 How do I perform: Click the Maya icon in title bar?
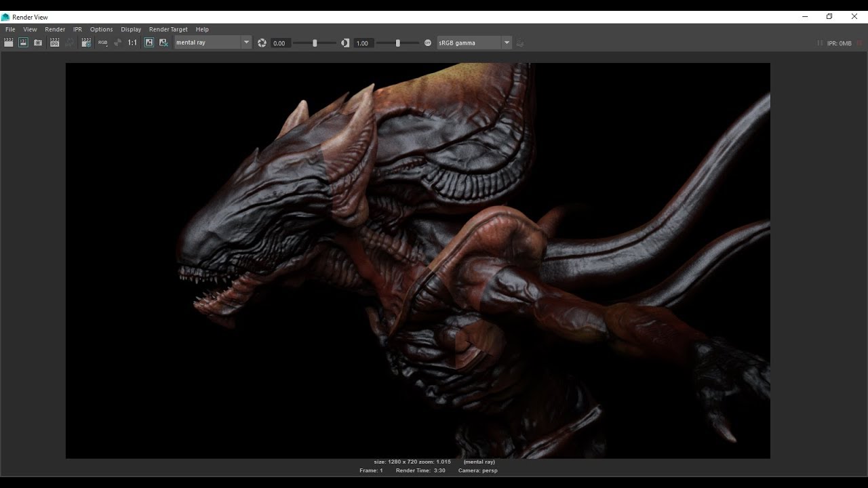[x=5, y=17]
